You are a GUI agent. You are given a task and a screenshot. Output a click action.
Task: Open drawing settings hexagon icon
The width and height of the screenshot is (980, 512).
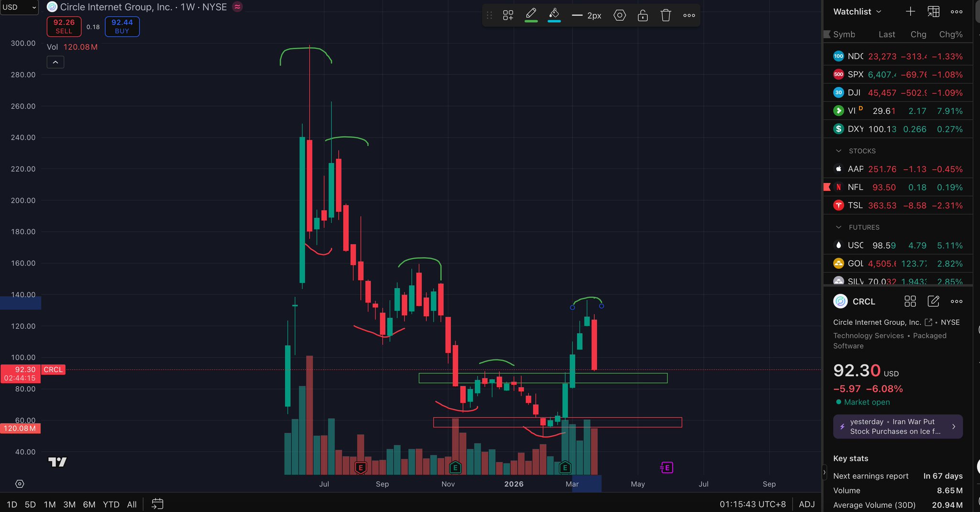click(x=620, y=15)
